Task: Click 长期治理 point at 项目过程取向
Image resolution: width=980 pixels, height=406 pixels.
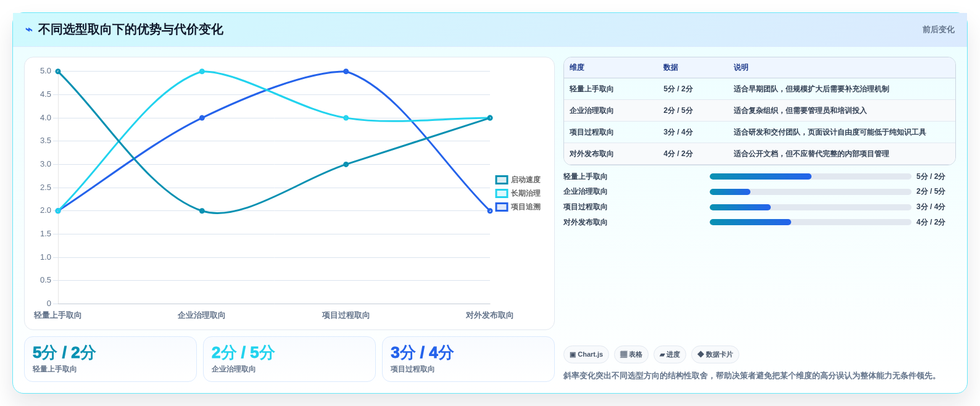Action: click(x=346, y=118)
